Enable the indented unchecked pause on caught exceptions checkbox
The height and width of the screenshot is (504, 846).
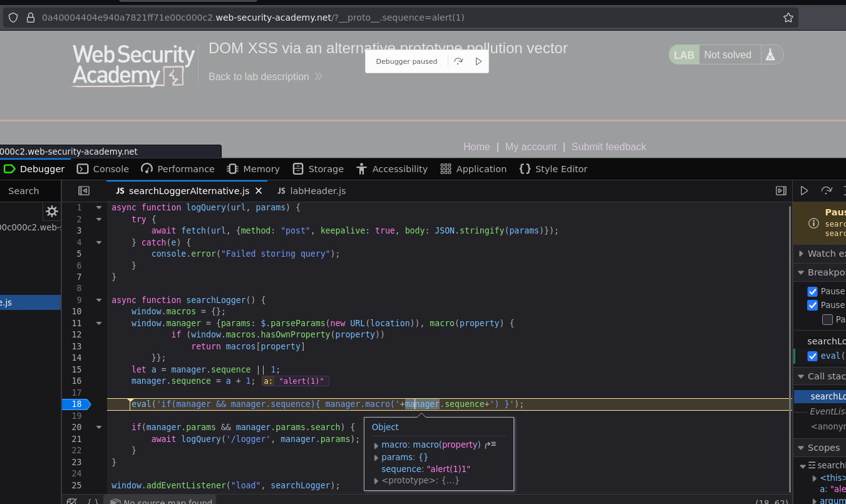pyautogui.click(x=828, y=320)
